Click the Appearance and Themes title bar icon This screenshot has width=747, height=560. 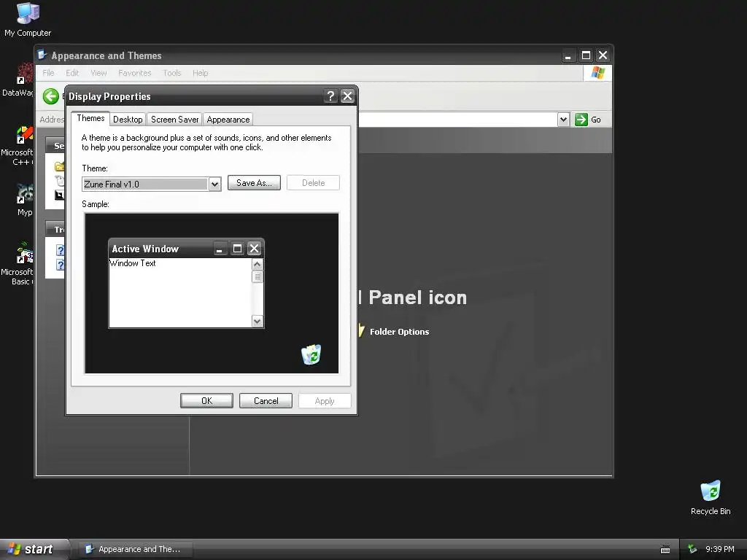[42, 55]
